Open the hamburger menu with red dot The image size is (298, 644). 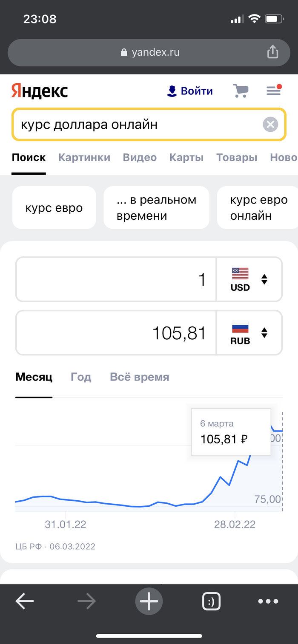coord(273,90)
